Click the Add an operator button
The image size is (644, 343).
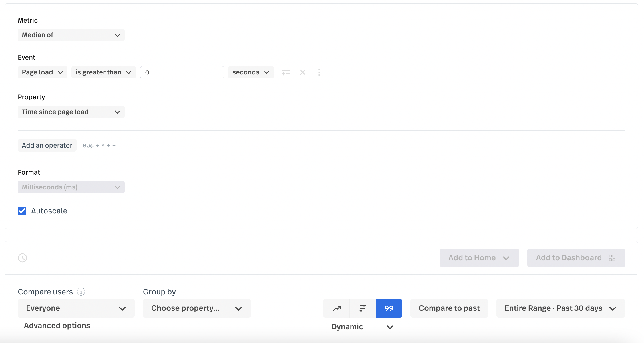[47, 145]
